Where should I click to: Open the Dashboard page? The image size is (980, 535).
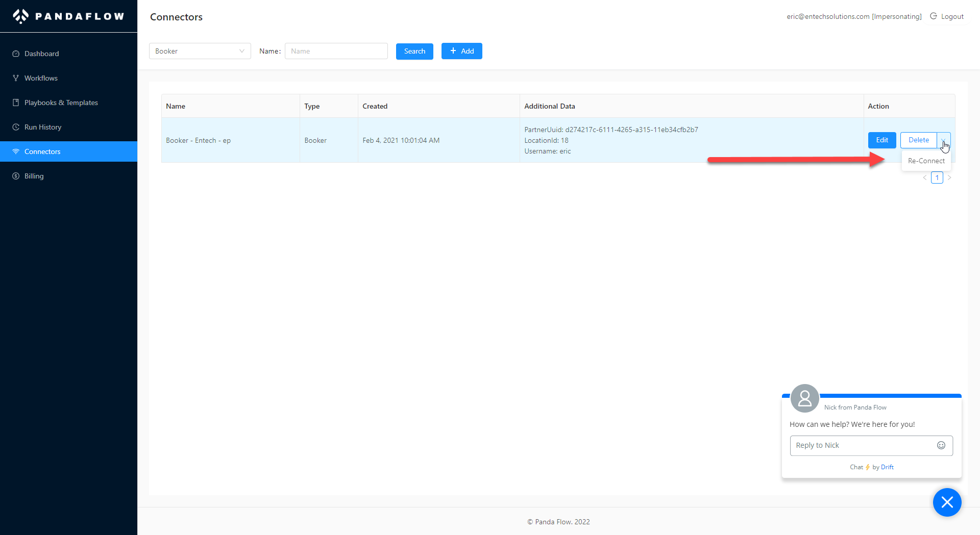(x=68, y=54)
